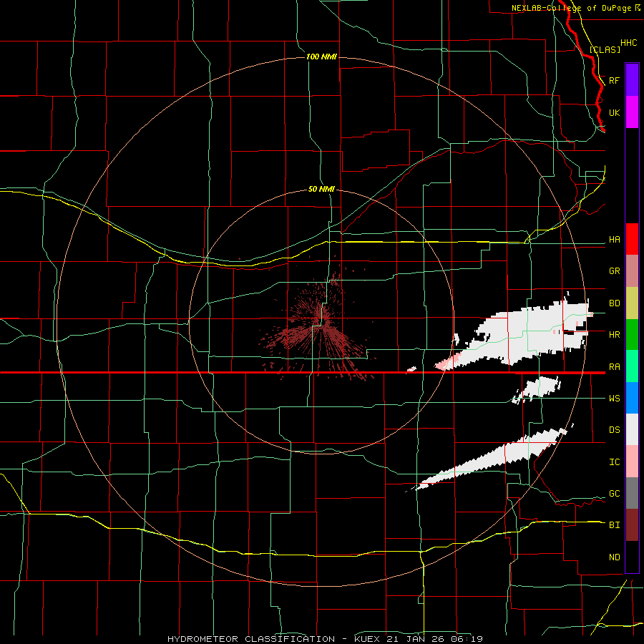Click the GC gray legend swatch
Viewport: 644px width, 644px height.
coord(632,493)
